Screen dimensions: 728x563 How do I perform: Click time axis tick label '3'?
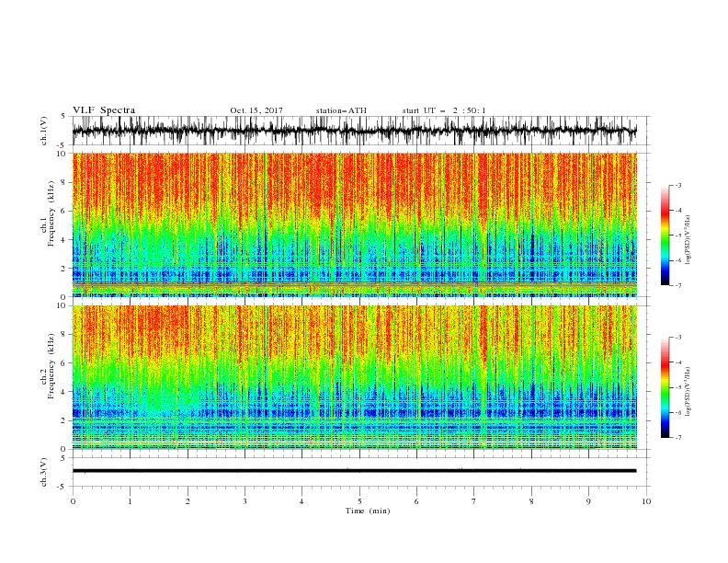[x=245, y=501]
